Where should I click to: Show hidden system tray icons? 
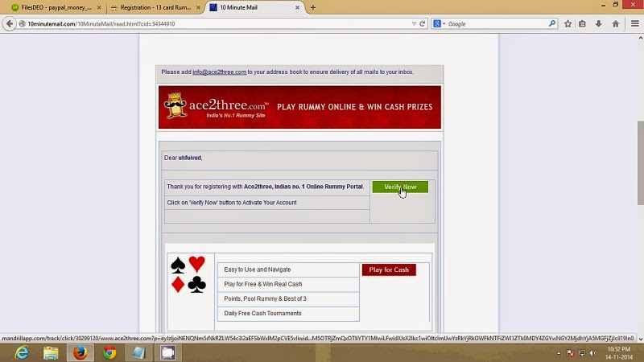point(559,353)
